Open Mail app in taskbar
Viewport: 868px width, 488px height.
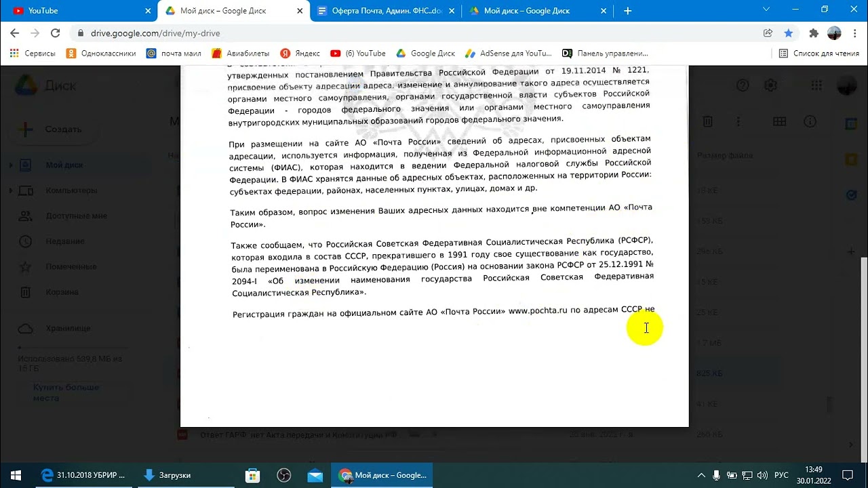point(315,475)
